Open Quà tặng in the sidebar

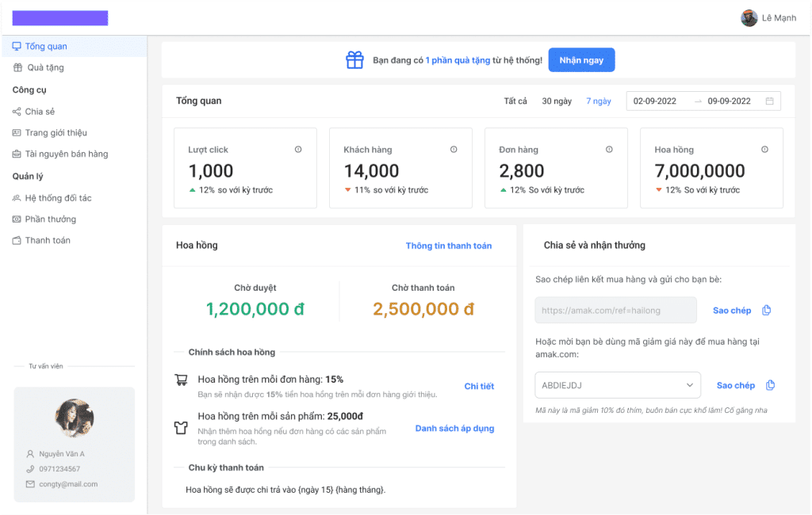pyautogui.click(x=45, y=68)
